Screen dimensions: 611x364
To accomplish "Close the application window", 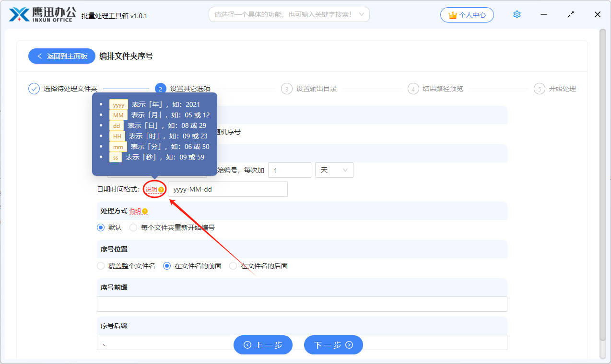I will [598, 14].
